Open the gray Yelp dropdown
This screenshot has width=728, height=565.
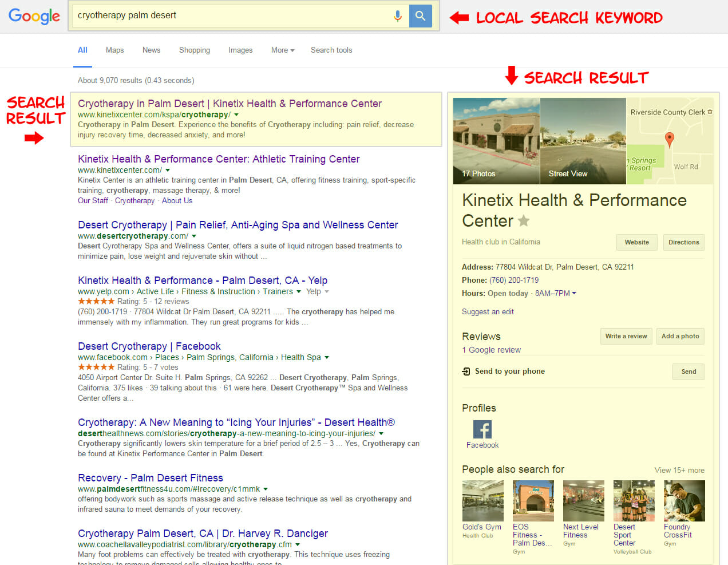pos(318,292)
